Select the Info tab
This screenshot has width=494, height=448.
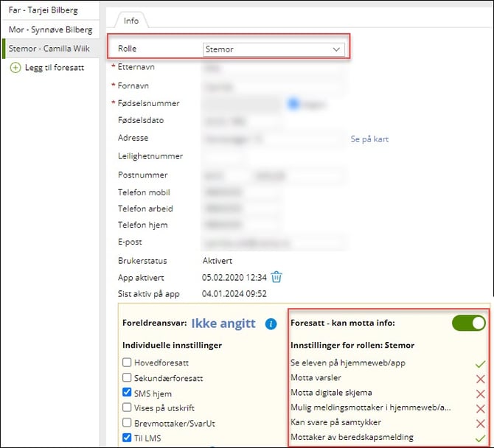[x=131, y=21]
